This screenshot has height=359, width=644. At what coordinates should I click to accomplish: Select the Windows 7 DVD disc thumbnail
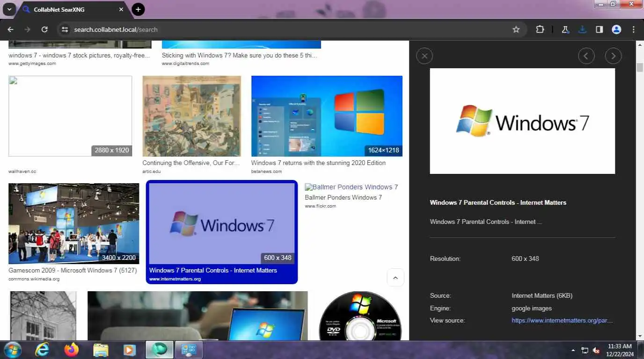tap(360, 316)
